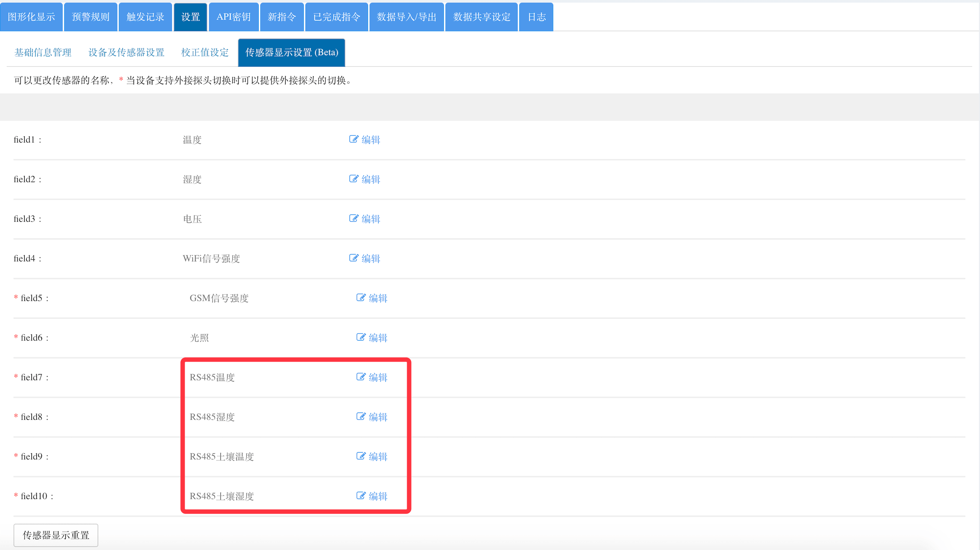Click 编辑 link for 温度
This screenshot has width=980, height=550.
[x=371, y=140]
